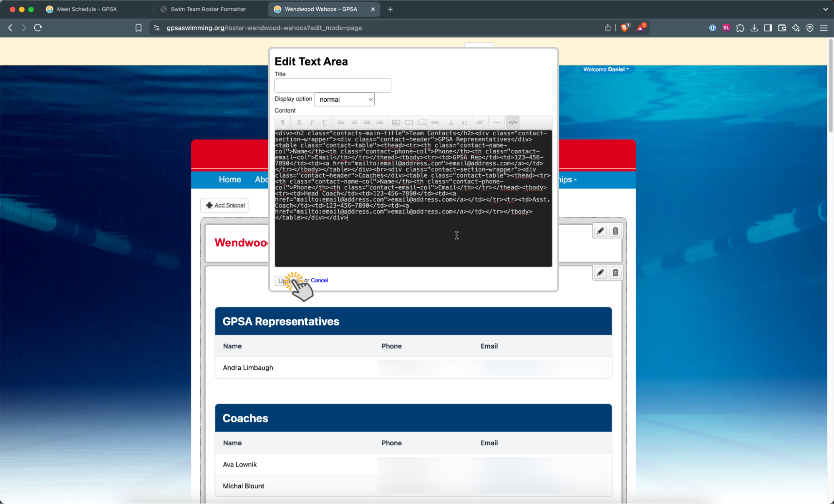Switch to the Meet Schedule - GPSA tab

(x=87, y=9)
